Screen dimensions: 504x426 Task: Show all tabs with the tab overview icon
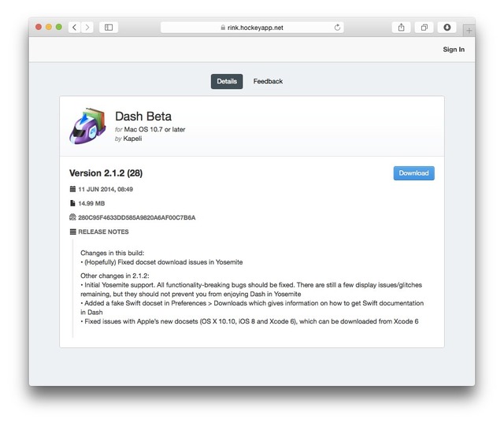click(x=424, y=28)
